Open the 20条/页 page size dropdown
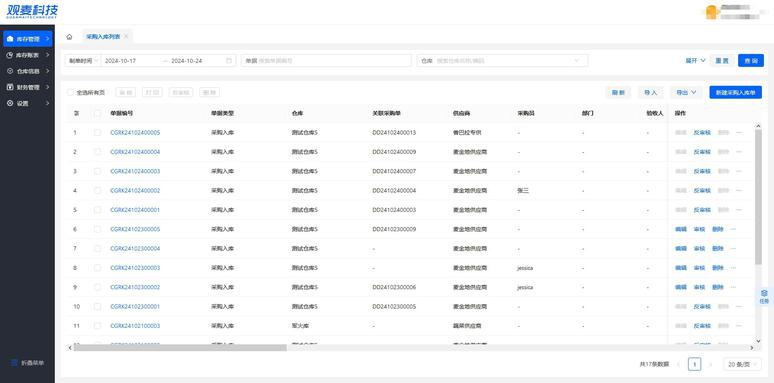The height and width of the screenshot is (383, 774). point(742,364)
